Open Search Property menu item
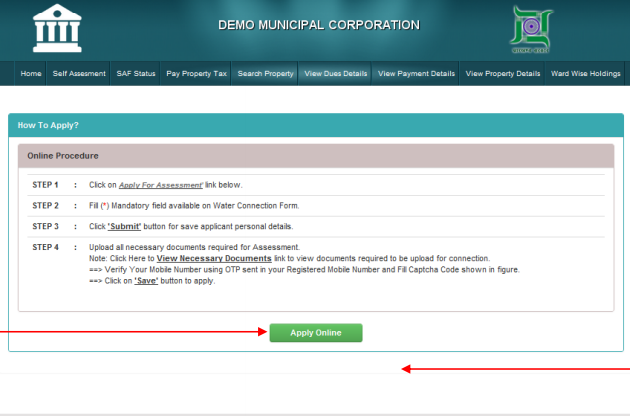 (266, 74)
